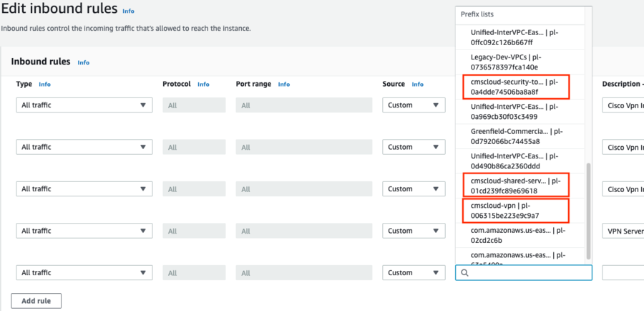644x311 pixels.
Task: Open the Custom source dropdown beside the search box
Action: coord(414,273)
